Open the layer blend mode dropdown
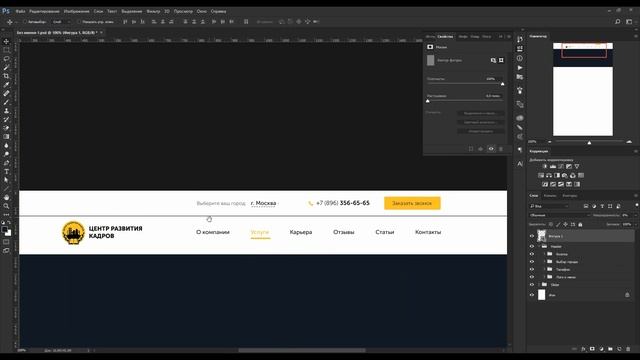The height and width of the screenshot is (360, 640). click(x=560, y=215)
